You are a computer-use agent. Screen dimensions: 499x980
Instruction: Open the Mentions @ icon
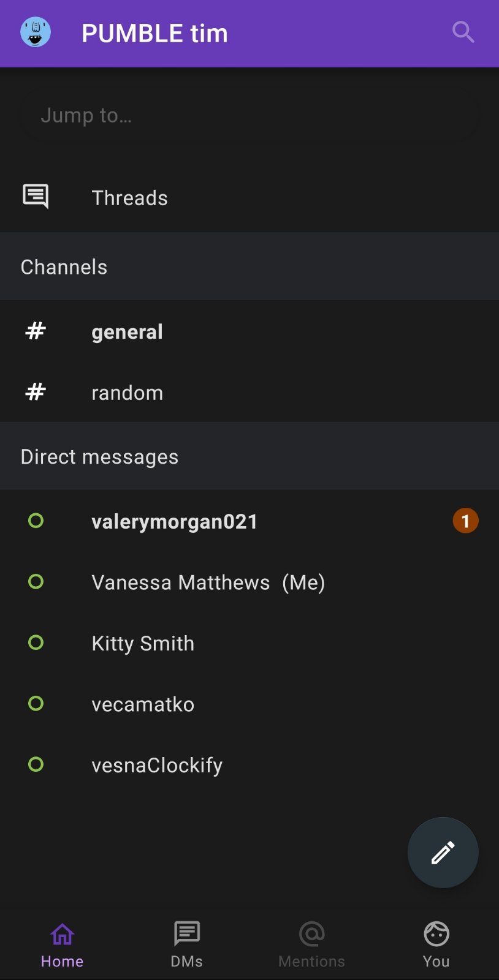point(311,933)
